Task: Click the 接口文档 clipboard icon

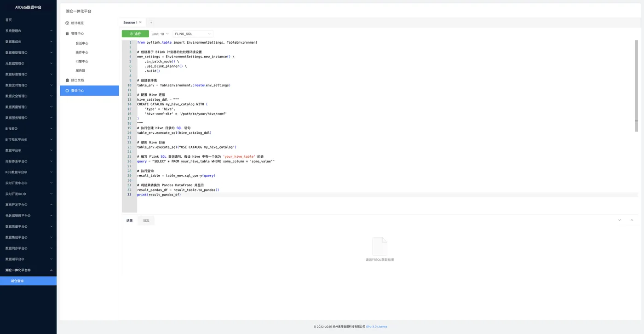Action: point(67,80)
